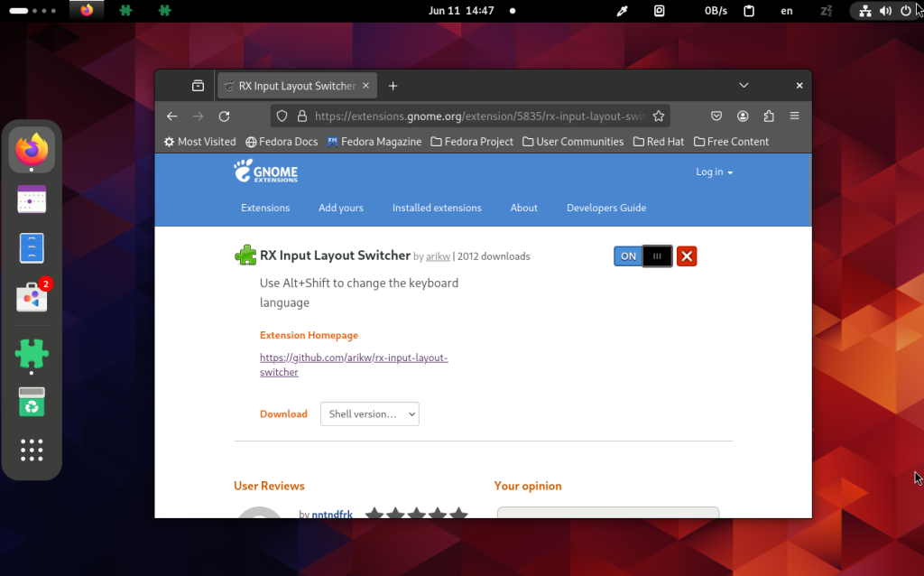The image size is (924, 576).
Task: Launch the Extensions app in the dock
Action: coord(32,354)
